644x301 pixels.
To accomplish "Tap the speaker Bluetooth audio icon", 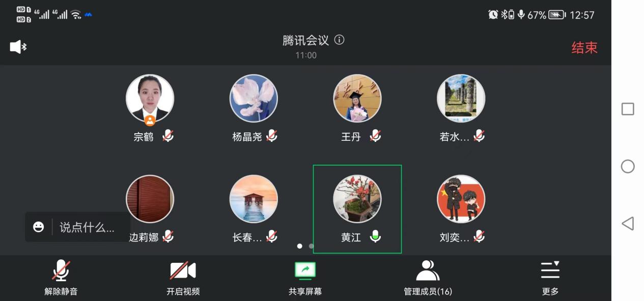I will pyautogui.click(x=18, y=47).
